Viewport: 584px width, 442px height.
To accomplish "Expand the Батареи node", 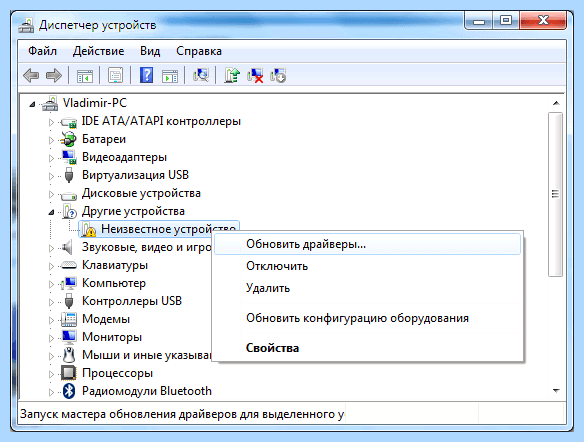I will (x=51, y=140).
